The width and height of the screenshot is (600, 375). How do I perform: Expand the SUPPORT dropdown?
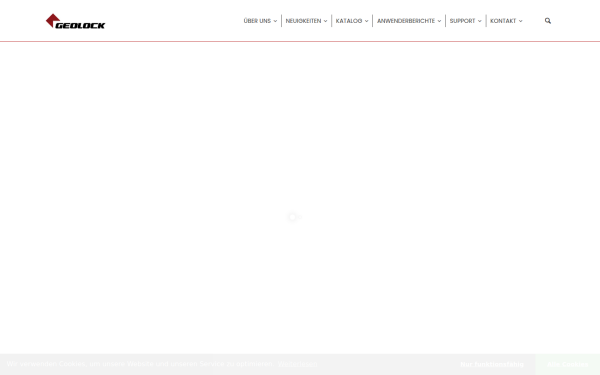click(x=466, y=21)
